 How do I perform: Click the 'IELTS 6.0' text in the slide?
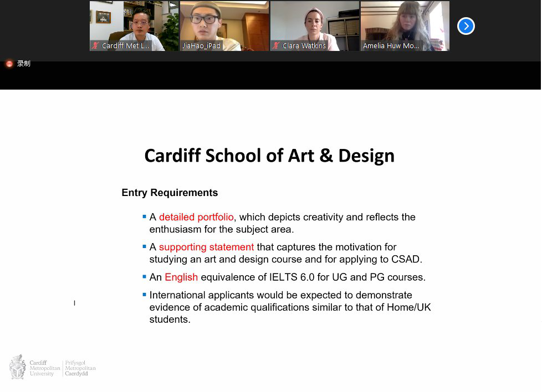tap(292, 277)
